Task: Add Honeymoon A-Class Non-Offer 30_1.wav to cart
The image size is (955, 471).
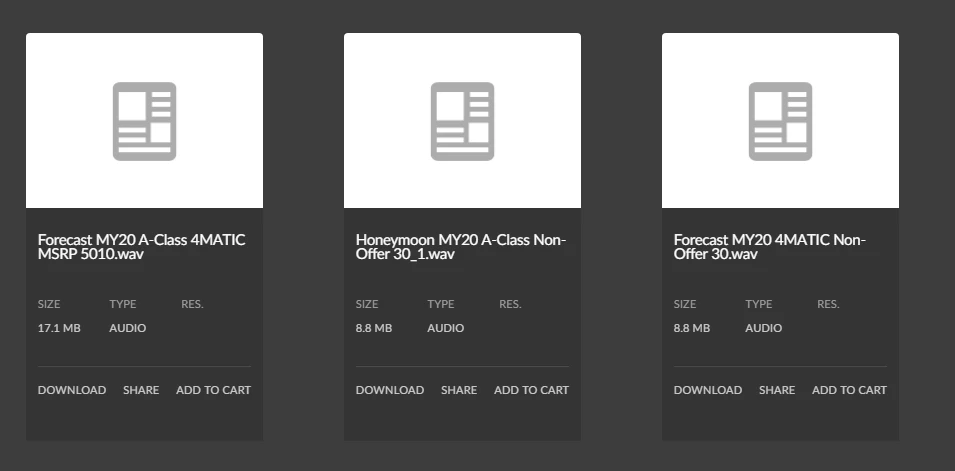Action: [531, 390]
